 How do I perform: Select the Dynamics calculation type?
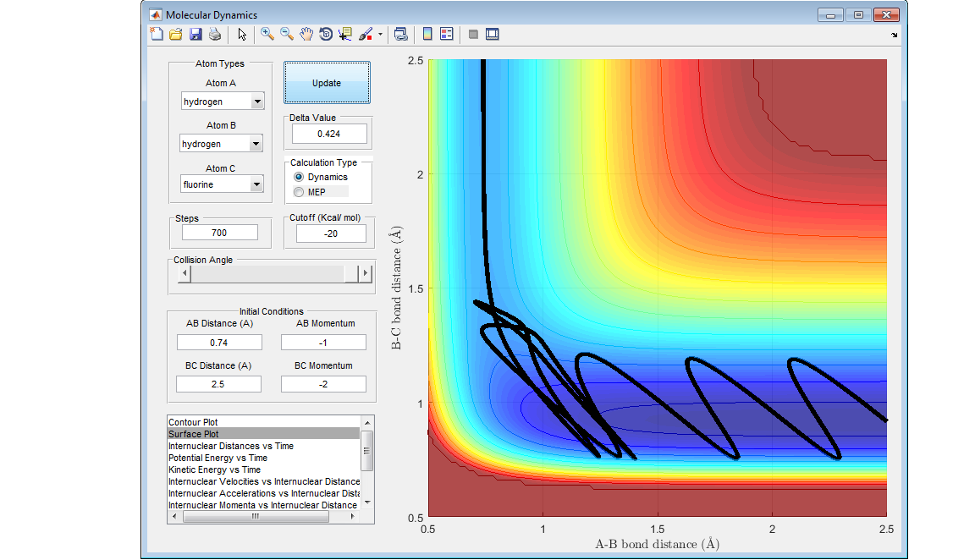298,177
